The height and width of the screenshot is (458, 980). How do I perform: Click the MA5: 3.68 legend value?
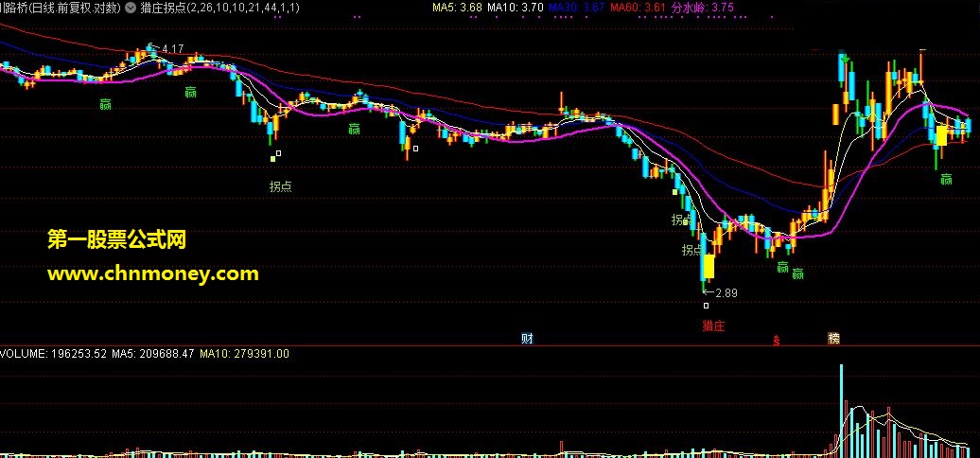[457, 9]
